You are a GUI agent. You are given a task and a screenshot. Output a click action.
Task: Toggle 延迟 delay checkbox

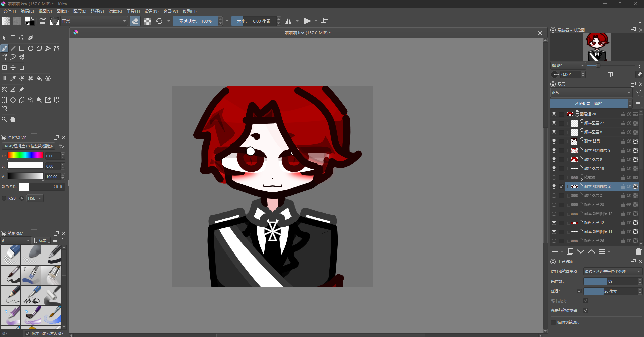[579, 291]
